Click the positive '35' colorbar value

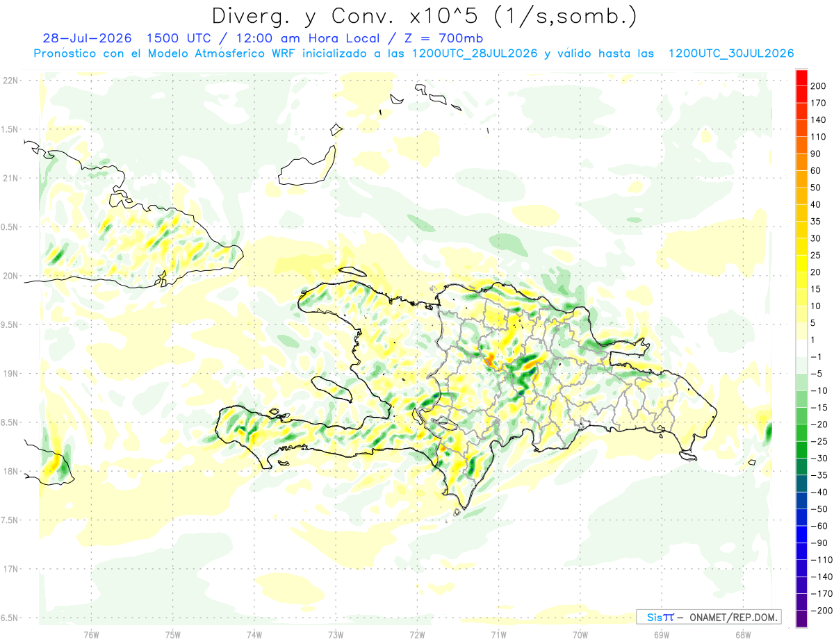coord(817,222)
